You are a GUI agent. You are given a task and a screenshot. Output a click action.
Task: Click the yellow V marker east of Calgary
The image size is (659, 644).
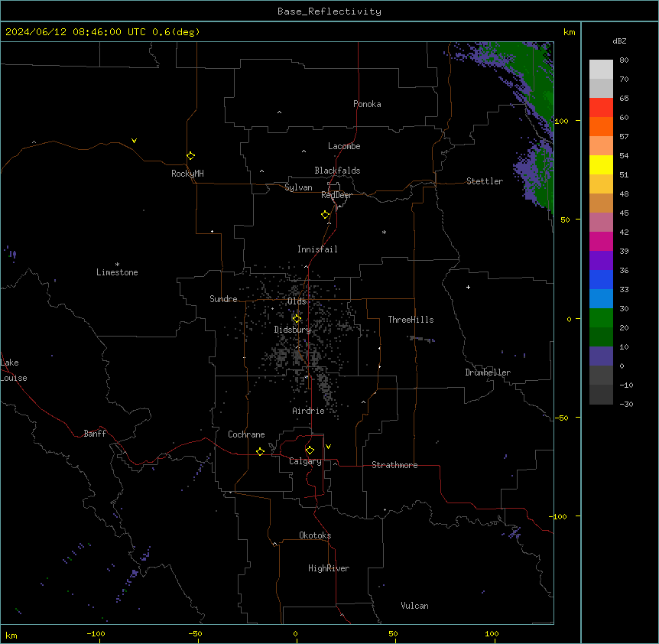(x=328, y=447)
